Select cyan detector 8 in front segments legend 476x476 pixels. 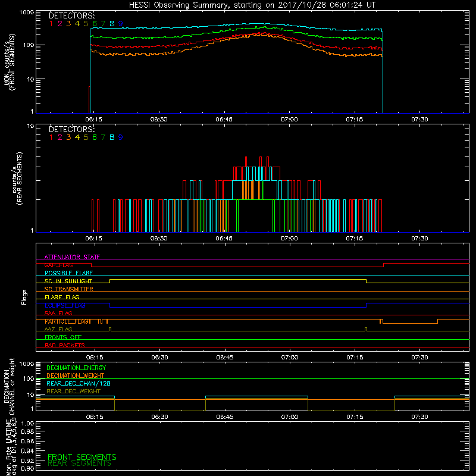click(x=112, y=24)
